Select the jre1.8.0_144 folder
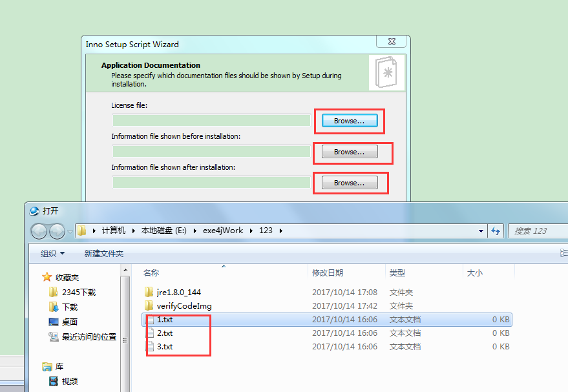568x392 pixels. [x=326, y=292]
